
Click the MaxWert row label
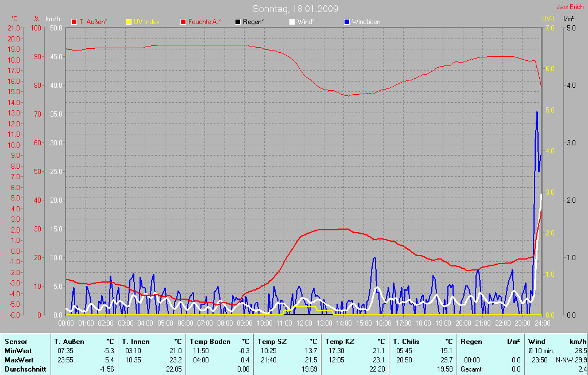(x=20, y=360)
